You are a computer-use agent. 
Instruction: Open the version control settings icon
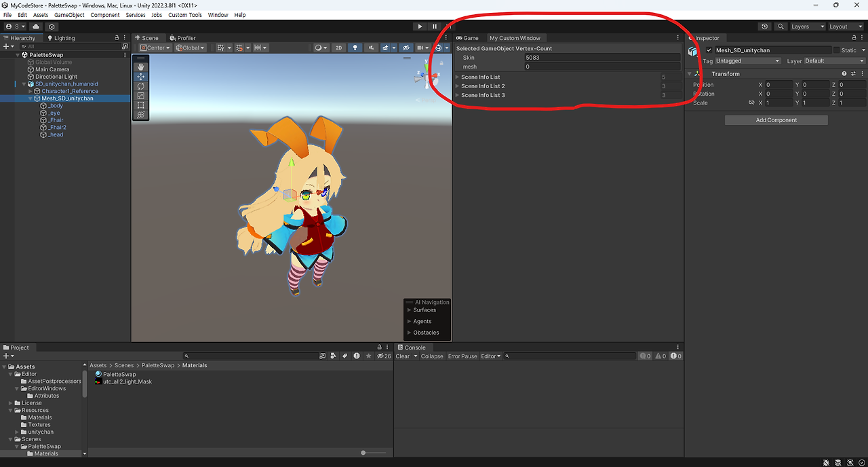52,26
